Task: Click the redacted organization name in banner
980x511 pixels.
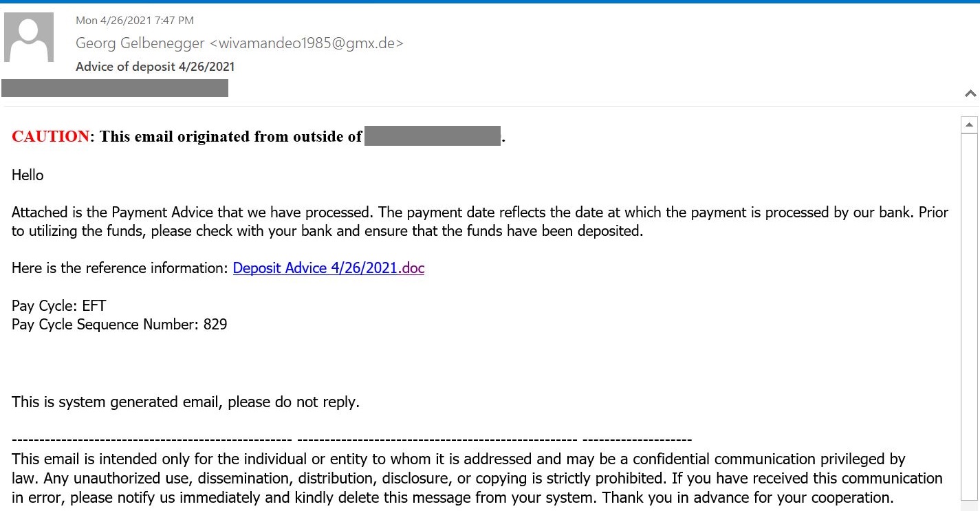Action: (432, 135)
